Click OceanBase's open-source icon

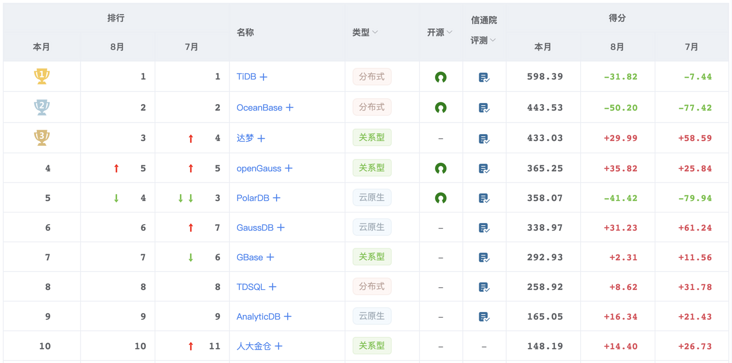click(441, 108)
